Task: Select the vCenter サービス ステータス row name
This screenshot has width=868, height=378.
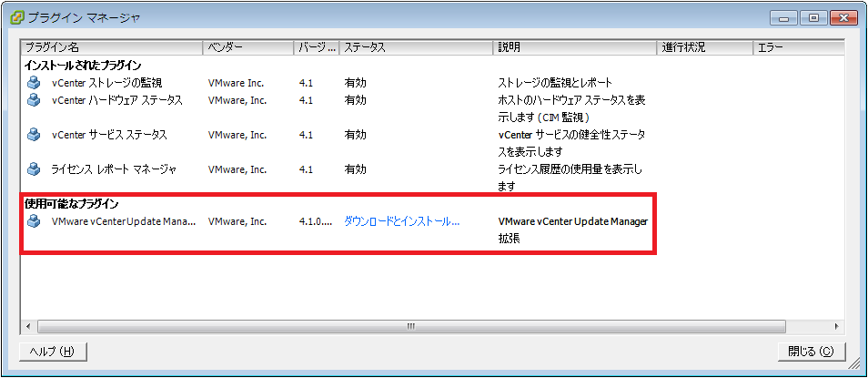Action: [109, 135]
